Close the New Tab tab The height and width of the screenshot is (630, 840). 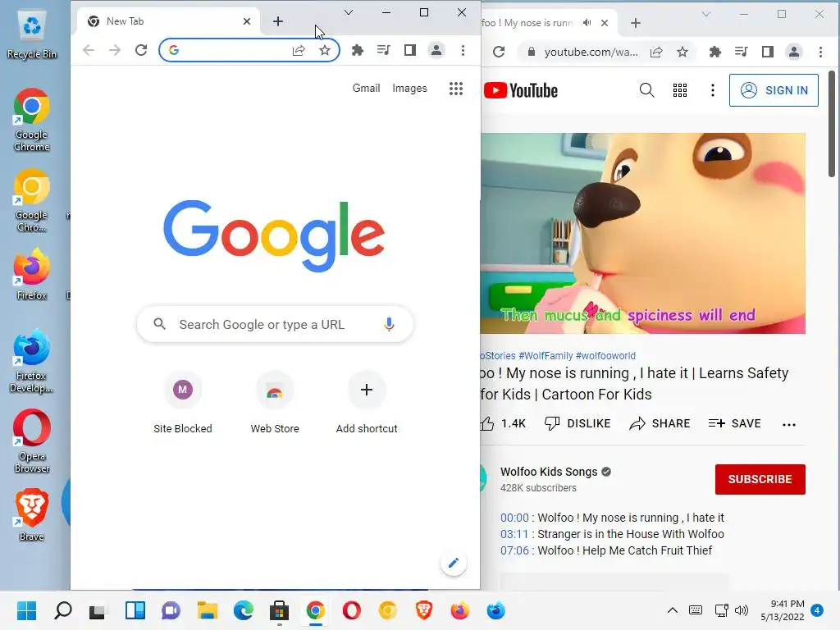pyautogui.click(x=246, y=21)
